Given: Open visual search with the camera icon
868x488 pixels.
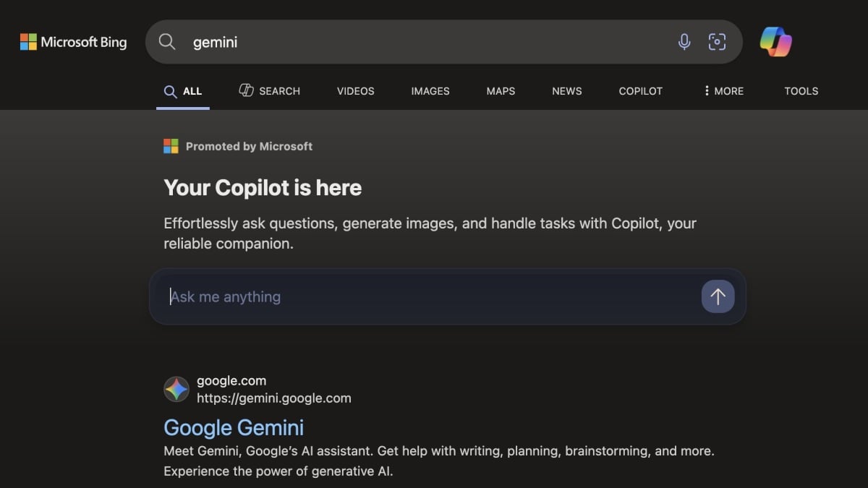Looking at the screenshot, I should pos(717,41).
